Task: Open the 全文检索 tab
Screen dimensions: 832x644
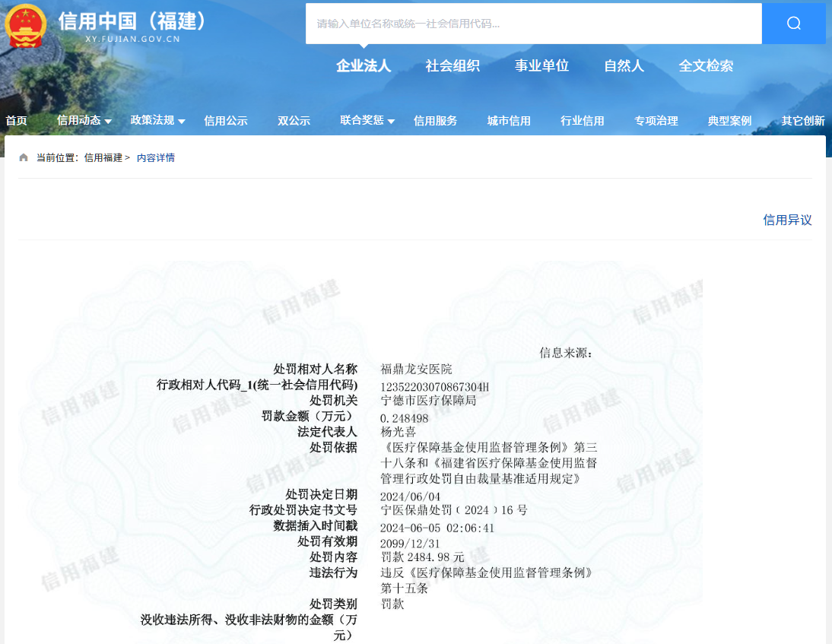Action: pos(706,66)
